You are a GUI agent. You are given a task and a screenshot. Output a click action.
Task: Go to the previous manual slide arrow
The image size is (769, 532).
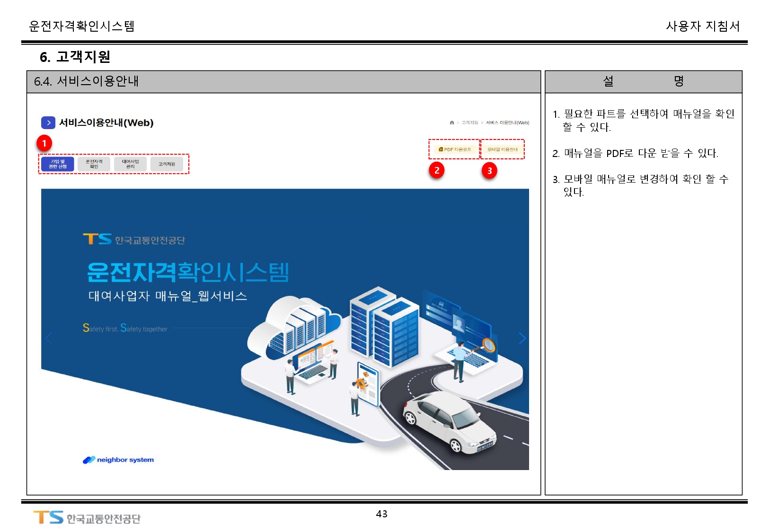pyautogui.click(x=48, y=338)
